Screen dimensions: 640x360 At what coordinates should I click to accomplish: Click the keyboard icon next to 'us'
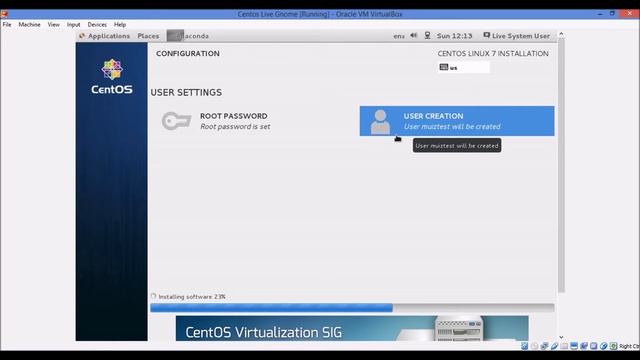tap(444, 67)
